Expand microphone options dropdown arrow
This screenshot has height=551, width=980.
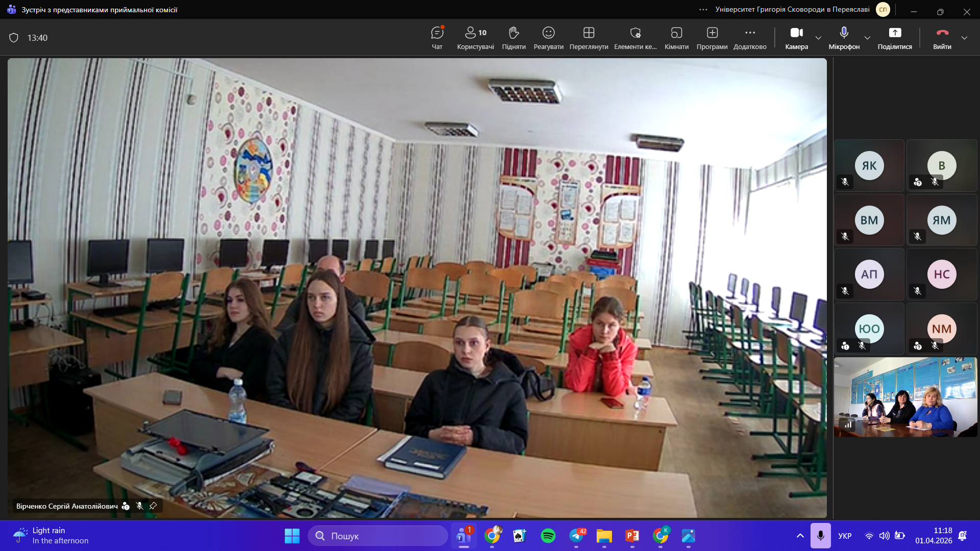[x=867, y=38]
